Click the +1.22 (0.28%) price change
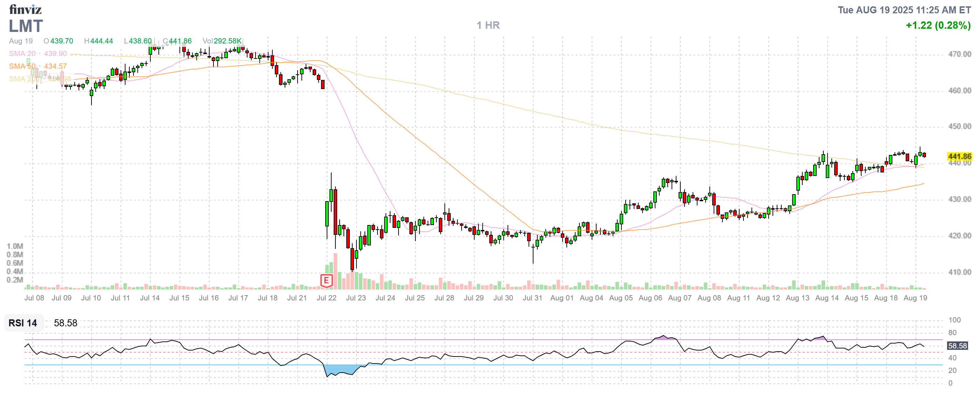Screen dimensions: 980x394 pyautogui.click(x=938, y=25)
